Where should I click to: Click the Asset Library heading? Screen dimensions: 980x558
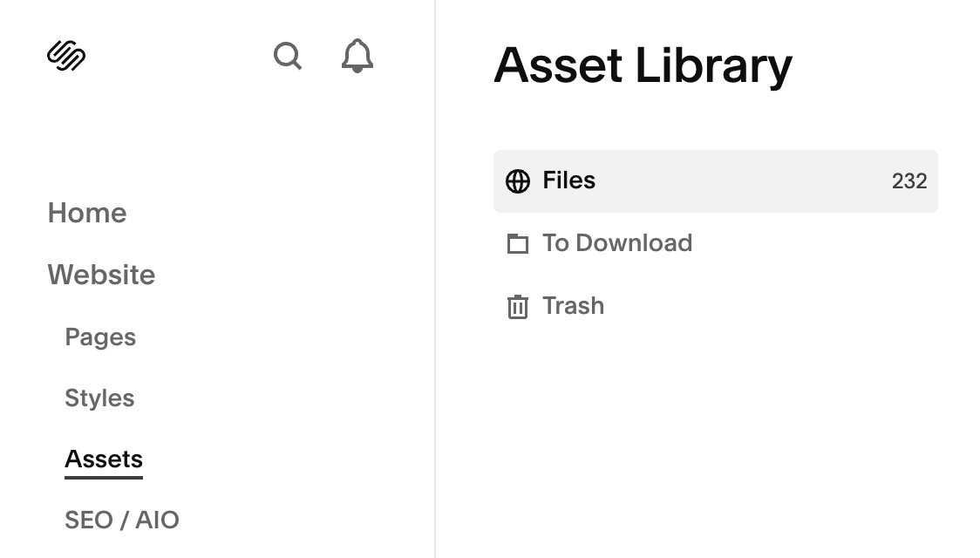[x=644, y=65]
